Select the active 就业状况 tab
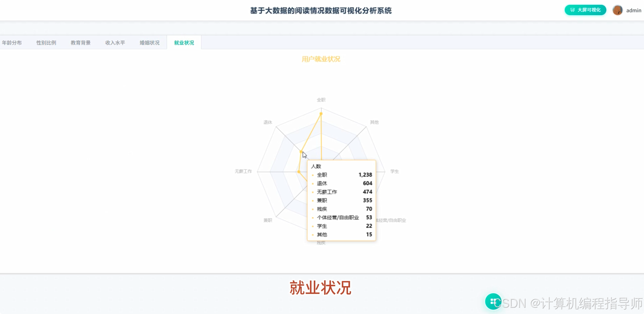644x314 pixels. pos(183,42)
